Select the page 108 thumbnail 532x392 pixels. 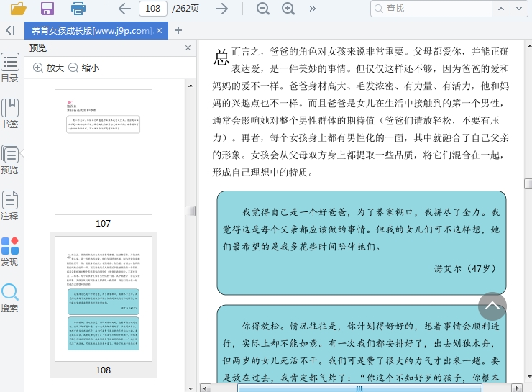pyautogui.click(x=104, y=298)
